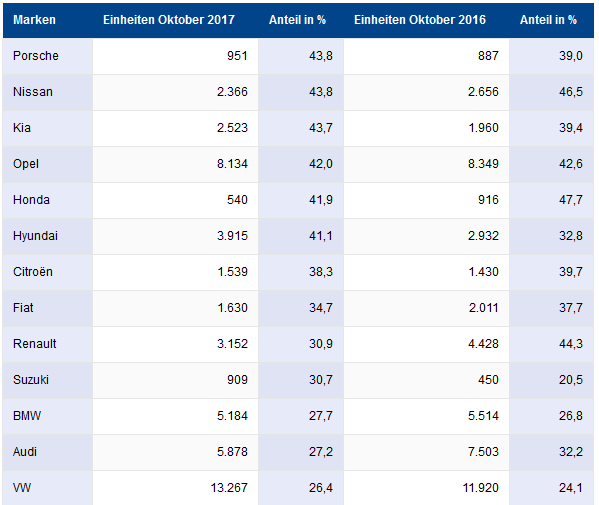Click the 20,5 share cell
The width and height of the screenshot is (599, 505).
(x=552, y=380)
